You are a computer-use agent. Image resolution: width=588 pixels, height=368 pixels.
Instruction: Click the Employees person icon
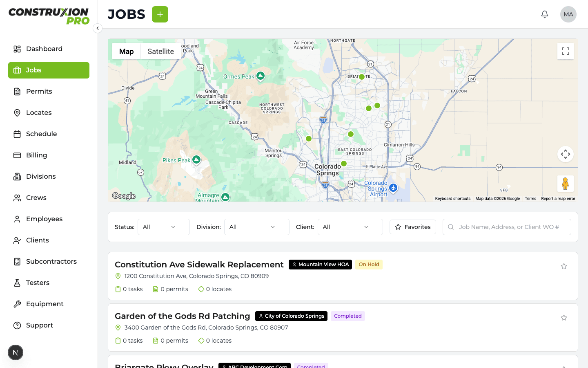tap(17, 219)
